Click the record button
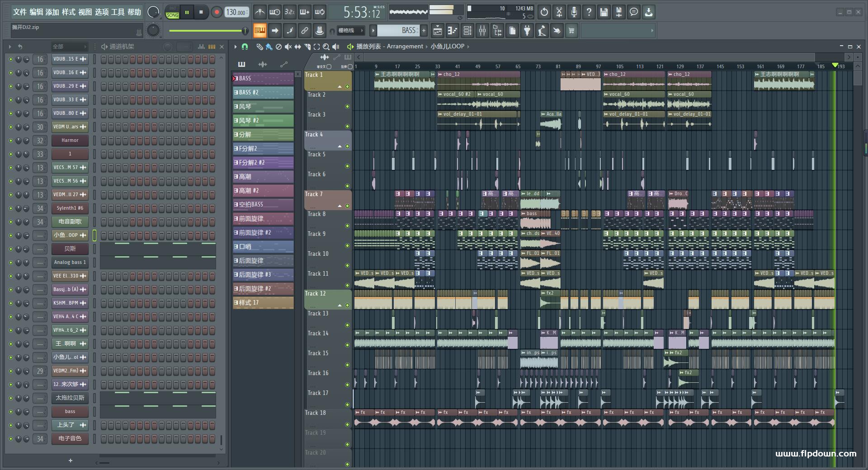 pos(217,12)
